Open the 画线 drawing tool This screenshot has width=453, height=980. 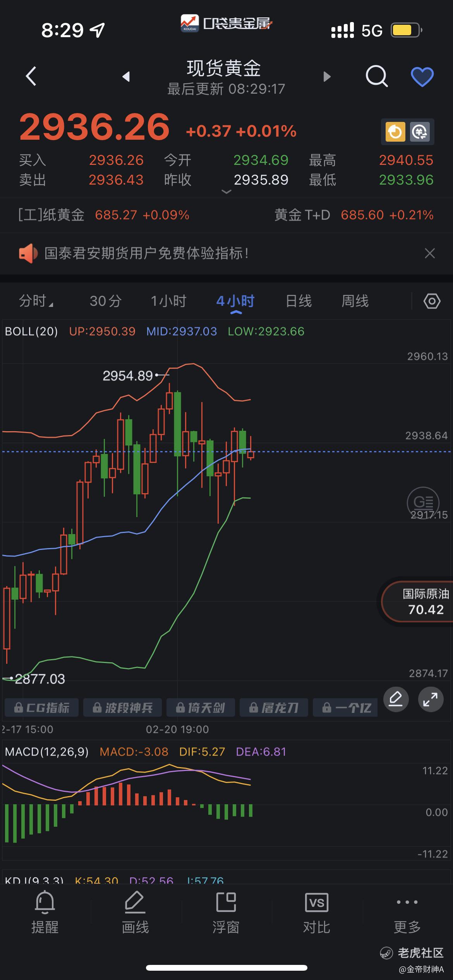click(135, 912)
